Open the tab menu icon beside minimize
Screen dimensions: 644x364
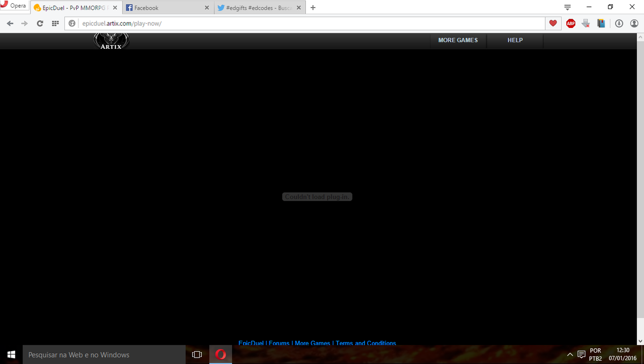[567, 8]
